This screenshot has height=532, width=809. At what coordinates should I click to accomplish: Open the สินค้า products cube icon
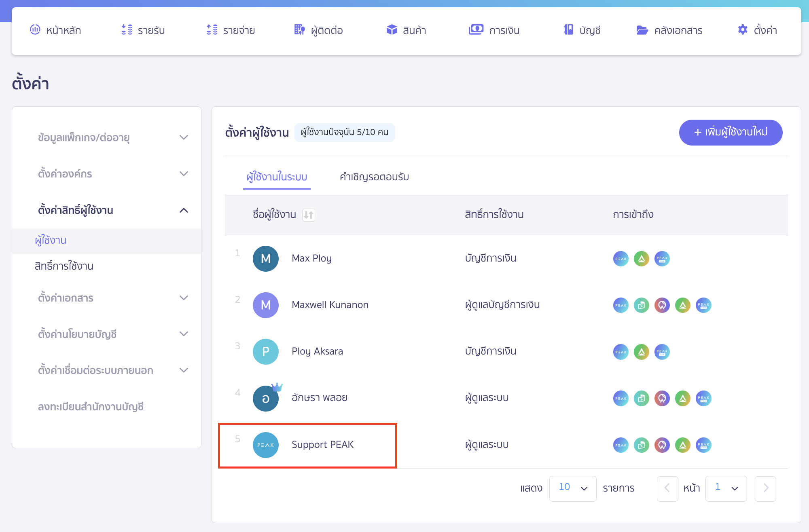click(x=392, y=30)
